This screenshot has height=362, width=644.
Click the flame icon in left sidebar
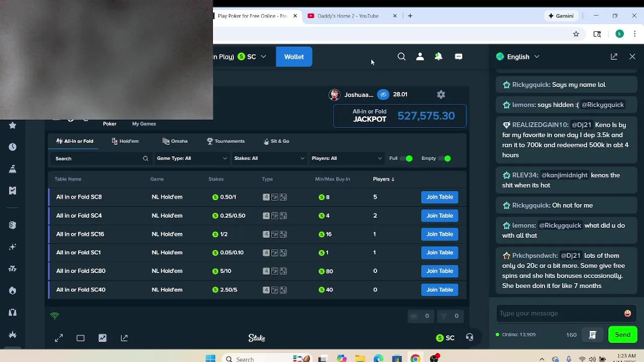13,291
